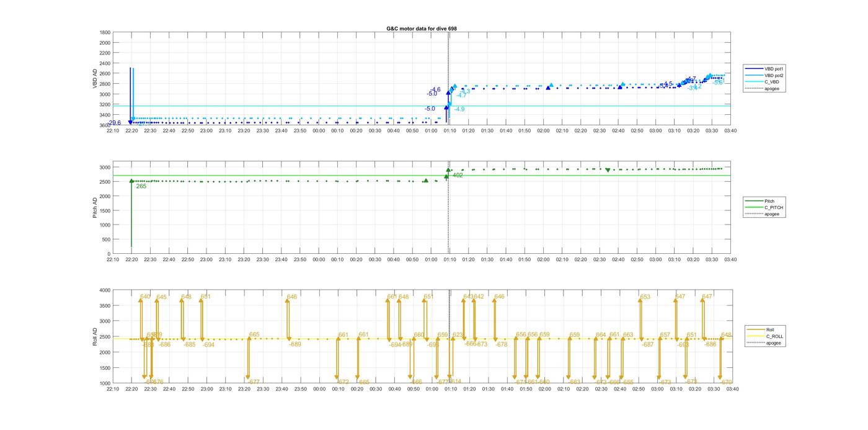Screen dimensions: 868x430
Task: Click the "265" pitch data label
Action: [x=141, y=186]
